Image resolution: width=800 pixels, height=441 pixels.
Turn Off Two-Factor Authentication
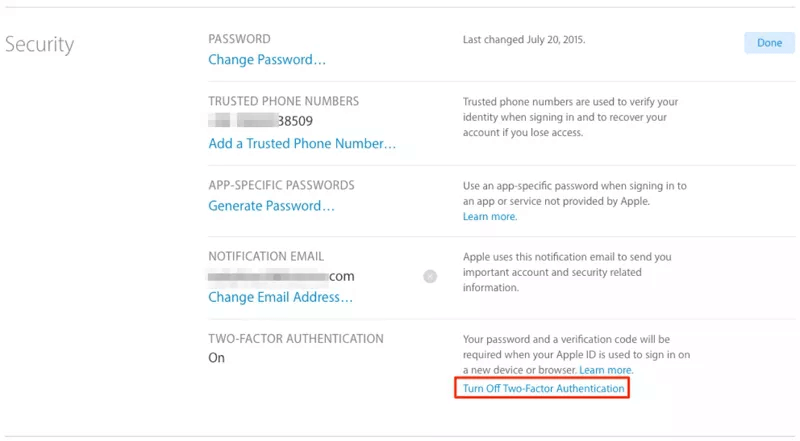543,388
